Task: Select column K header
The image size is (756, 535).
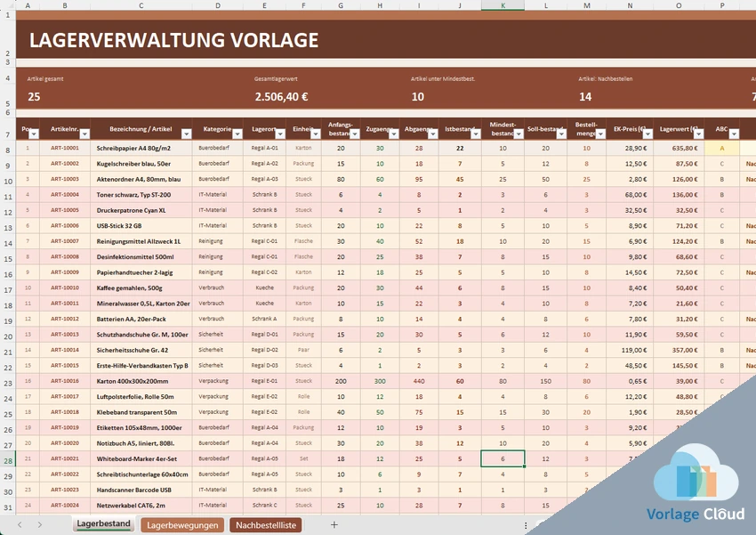Action: 503,5
